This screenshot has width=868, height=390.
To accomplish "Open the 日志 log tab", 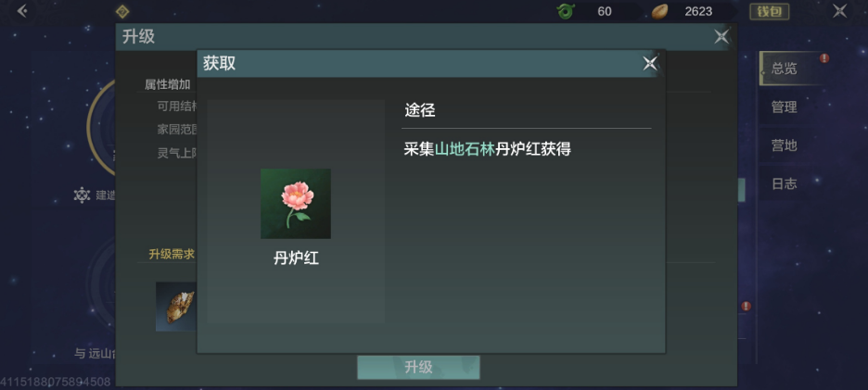I will (x=785, y=183).
